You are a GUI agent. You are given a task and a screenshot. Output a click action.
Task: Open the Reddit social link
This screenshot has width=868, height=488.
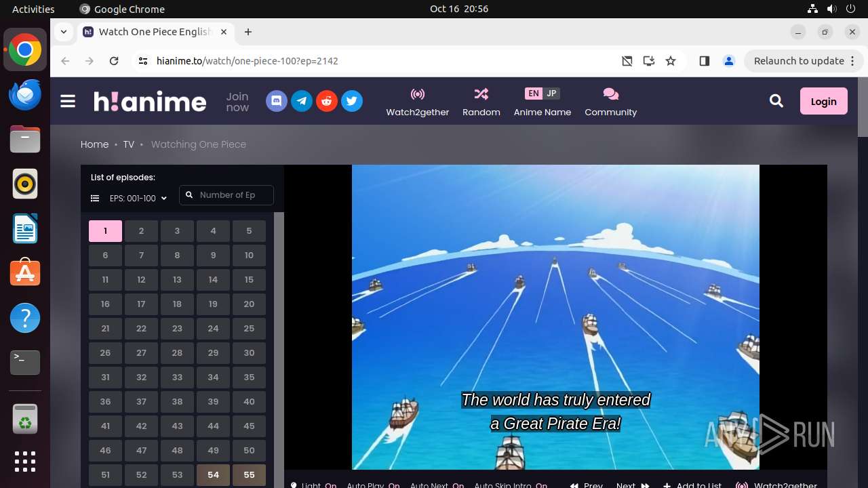click(327, 102)
